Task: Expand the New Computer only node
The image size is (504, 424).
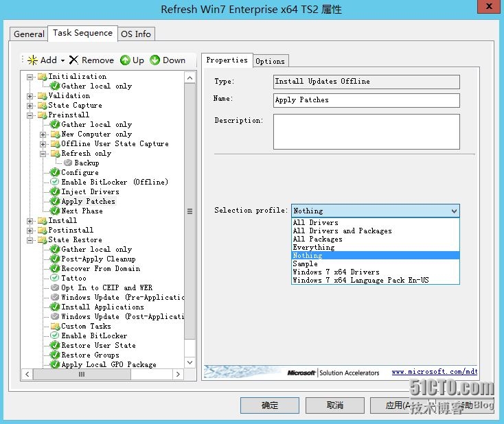Action: click(43, 134)
